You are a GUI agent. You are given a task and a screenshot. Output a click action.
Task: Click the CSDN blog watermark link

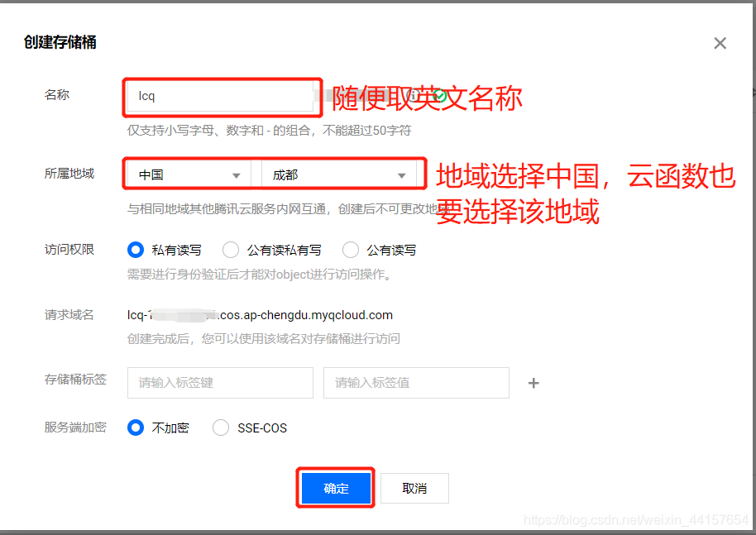point(637,518)
